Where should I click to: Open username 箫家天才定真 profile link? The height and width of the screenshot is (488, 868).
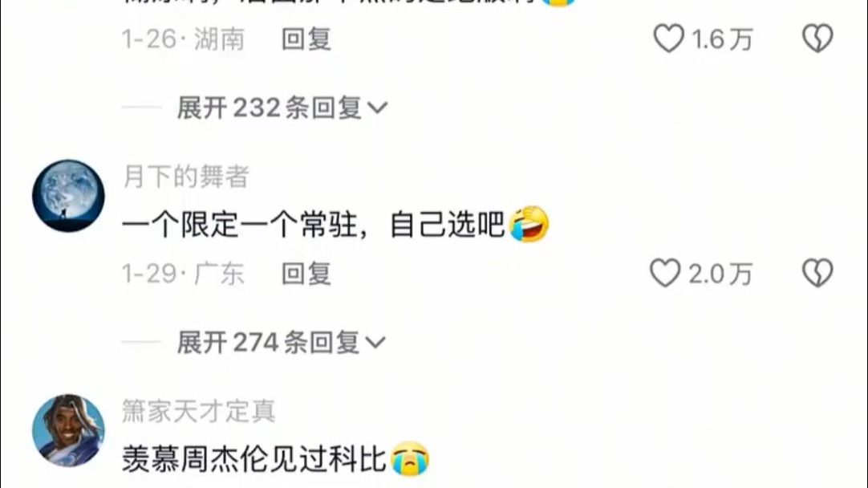(198, 411)
